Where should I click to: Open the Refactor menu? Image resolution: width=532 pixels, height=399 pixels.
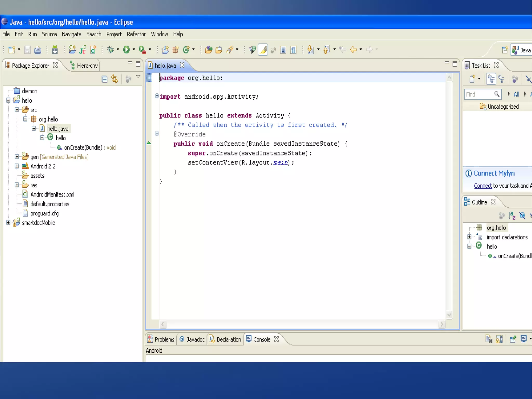click(x=136, y=34)
